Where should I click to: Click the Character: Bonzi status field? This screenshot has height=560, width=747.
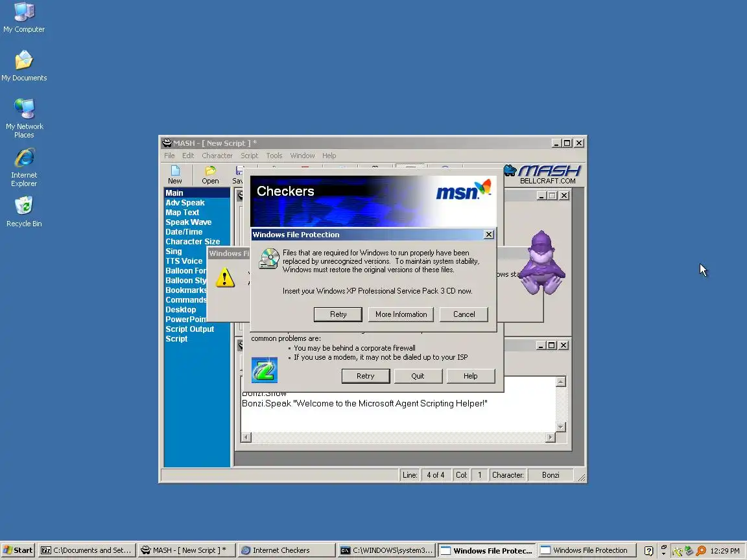(x=550, y=475)
